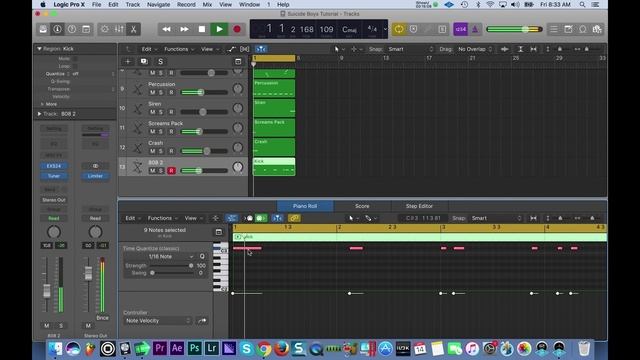Disable record on 808 2 track
The height and width of the screenshot is (360, 640).
tap(171, 171)
